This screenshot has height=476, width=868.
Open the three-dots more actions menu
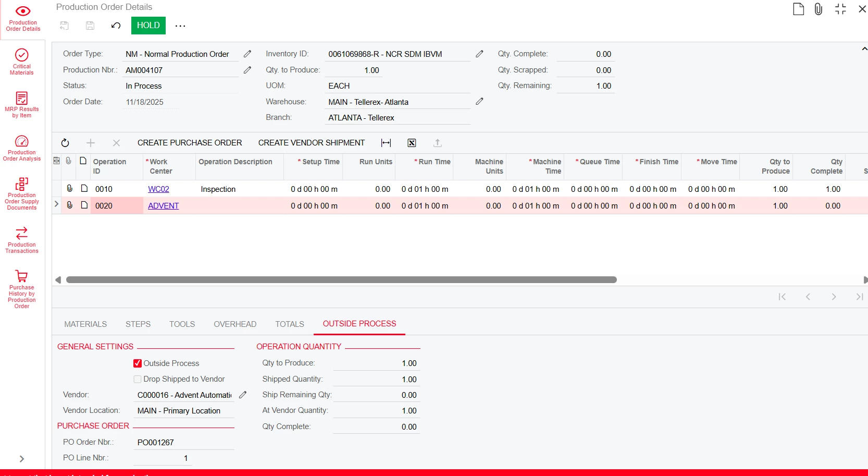click(180, 26)
